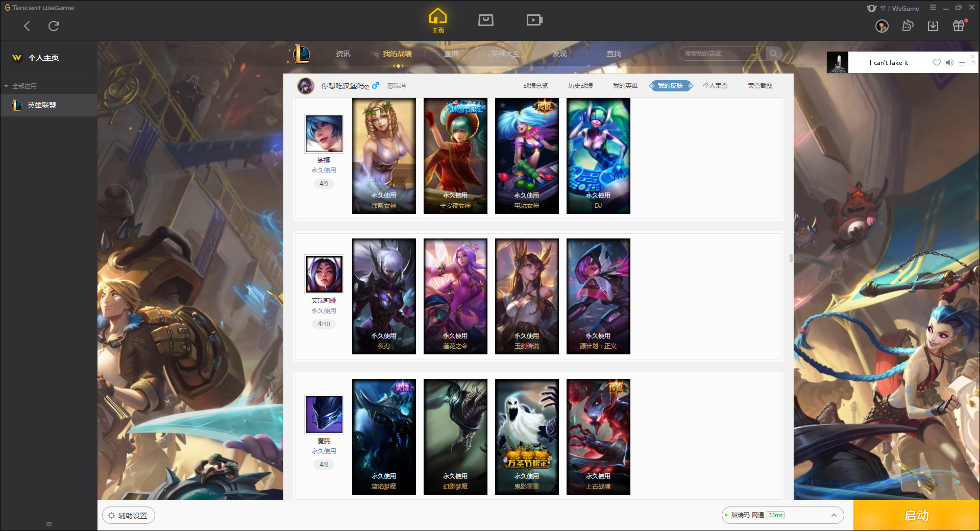Mute the music player speaker icon
The height and width of the screenshot is (531, 980).
click(949, 63)
